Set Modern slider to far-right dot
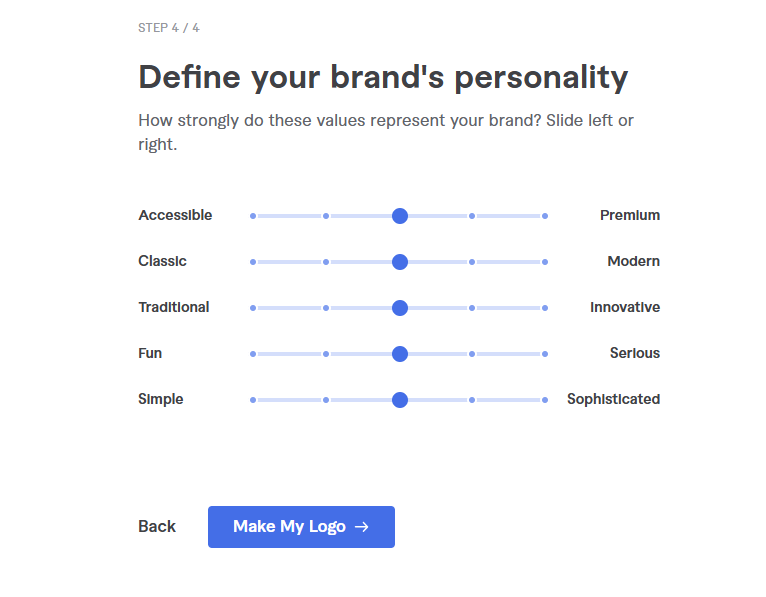Screen dimensions: 766x597 (x=545, y=262)
